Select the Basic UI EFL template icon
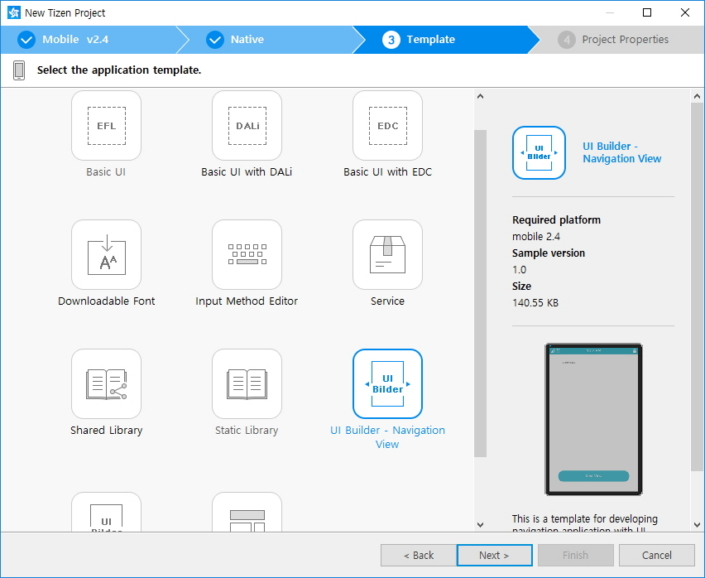The width and height of the screenshot is (705, 578). (x=106, y=125)
